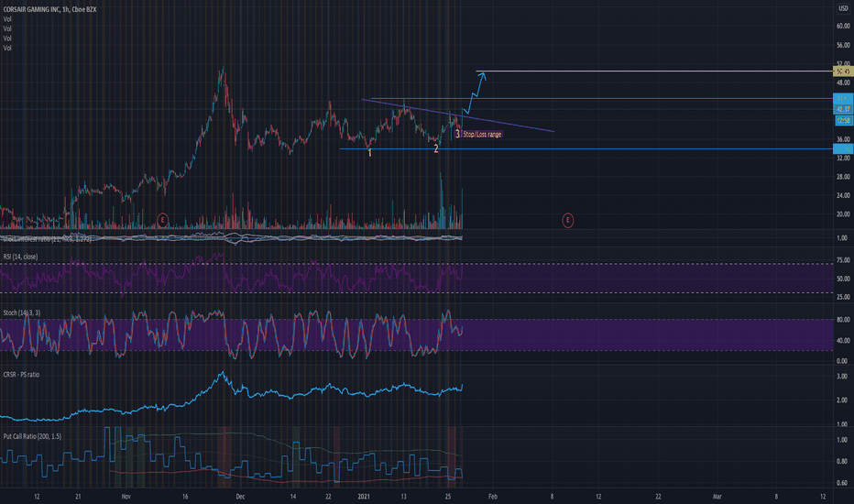Click the bottom pattern point labeled 2
Image resolution: width=854 pixels, height=504 pixels.
[436, 148]
